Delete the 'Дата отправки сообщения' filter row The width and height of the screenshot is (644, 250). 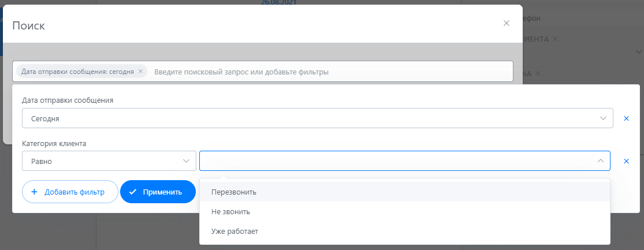pyautogui.click(x=626, y=118)
